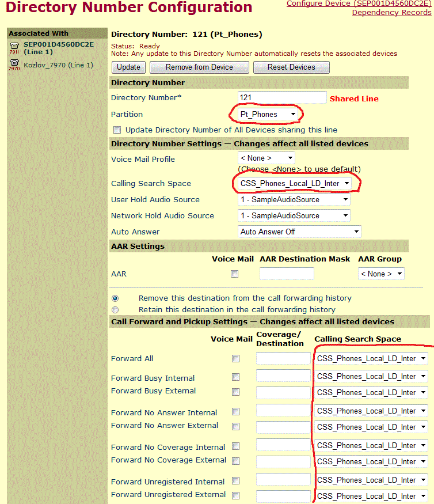434x504 pixels.
Task: Select Retain this destination in call forwarding history
Action: (x=116, y=309)
